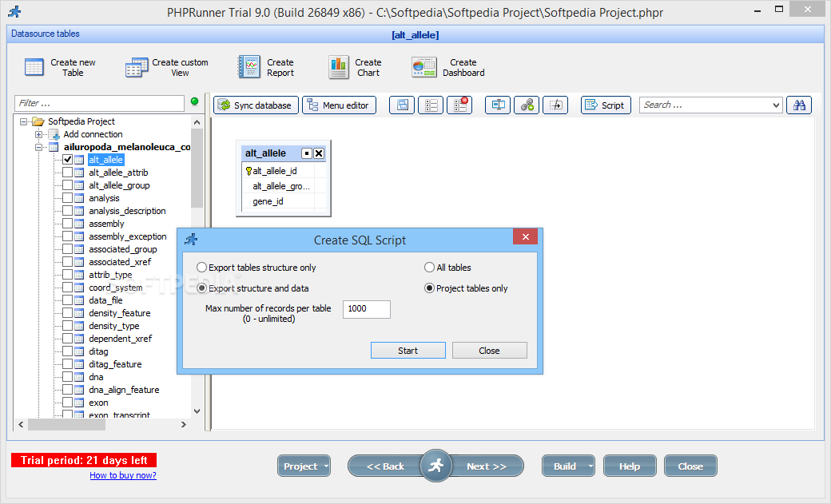The width and height of the screenshot is (831, 504).
Task: Click the running man wizard button
Action: [435, 466]
